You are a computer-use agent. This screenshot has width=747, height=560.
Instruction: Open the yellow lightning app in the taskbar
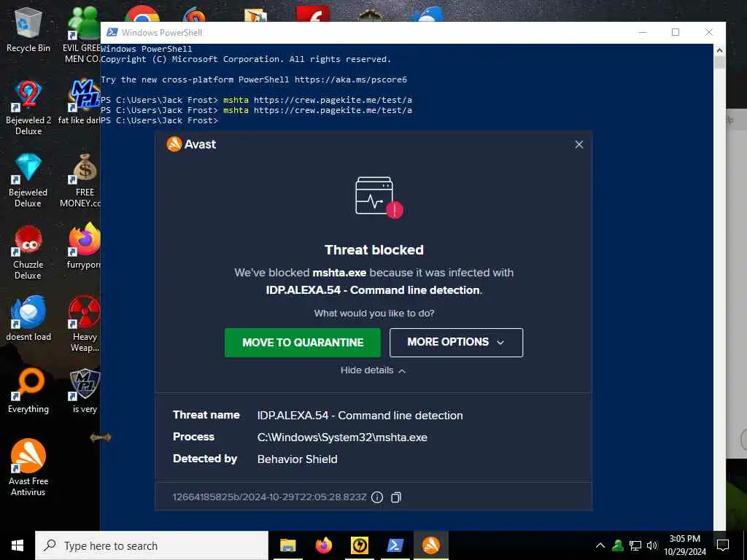[x=359, y=545]
